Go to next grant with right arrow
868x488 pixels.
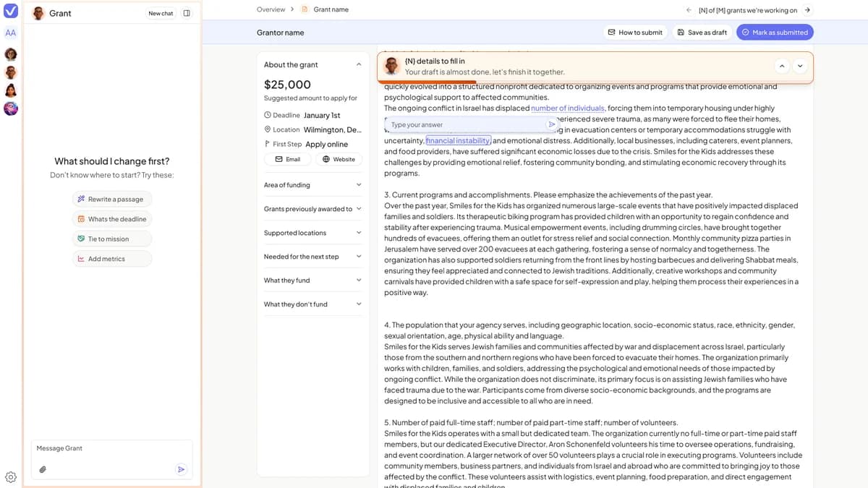click(x=807, y=10)
